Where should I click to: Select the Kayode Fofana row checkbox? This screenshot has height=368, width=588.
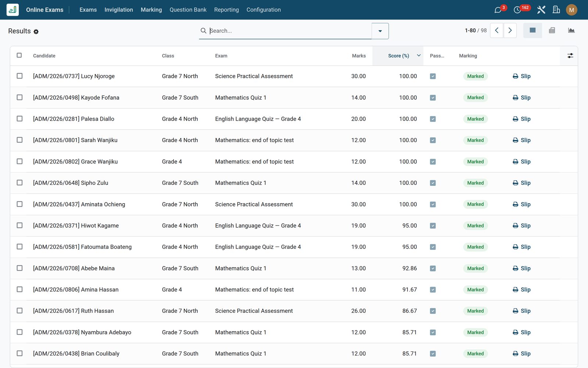(x=19, y=97)
